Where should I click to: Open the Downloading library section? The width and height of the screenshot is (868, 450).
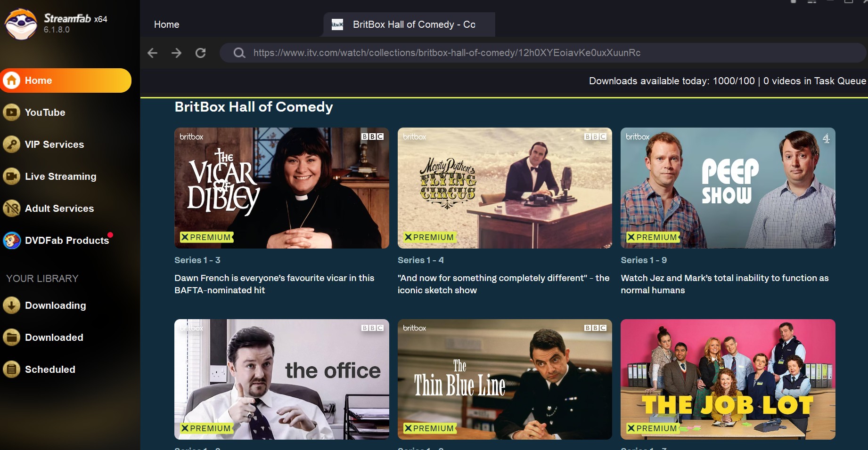[x=55, y=305]
